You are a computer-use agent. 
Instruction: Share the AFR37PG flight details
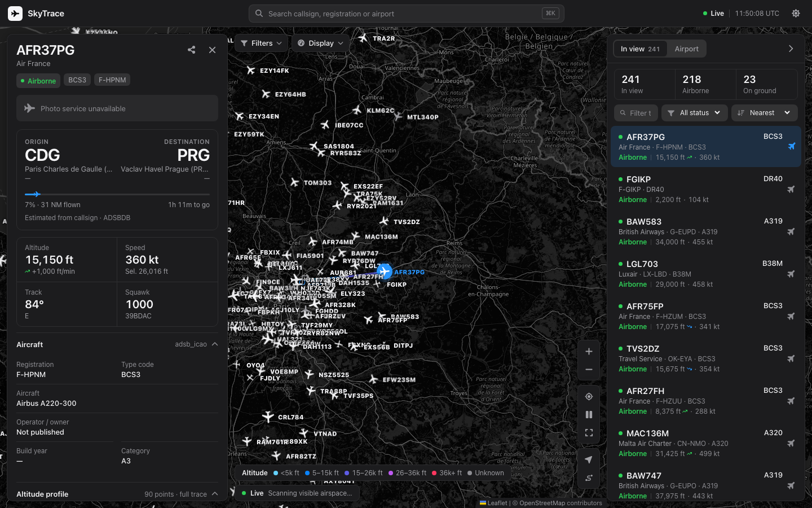pyautogui.click(x=192, y=50)
